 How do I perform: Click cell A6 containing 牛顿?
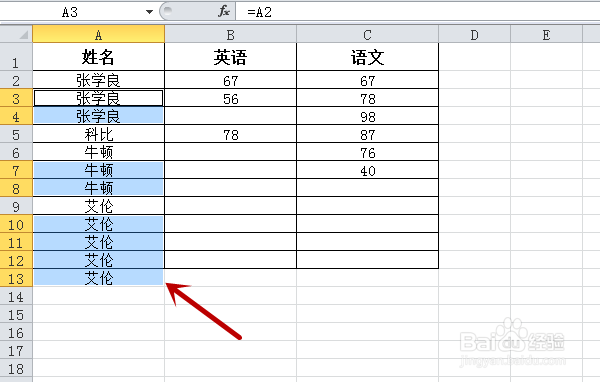click(x=99, y=152)
